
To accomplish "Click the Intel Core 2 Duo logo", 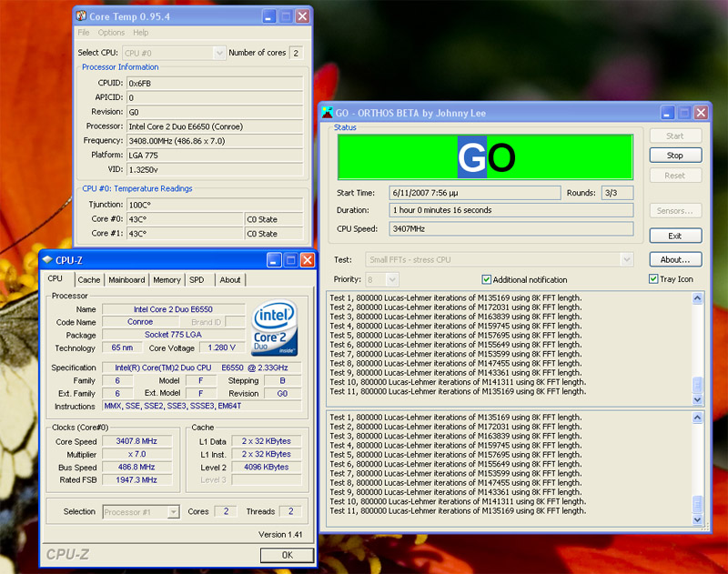I will 275,328.
